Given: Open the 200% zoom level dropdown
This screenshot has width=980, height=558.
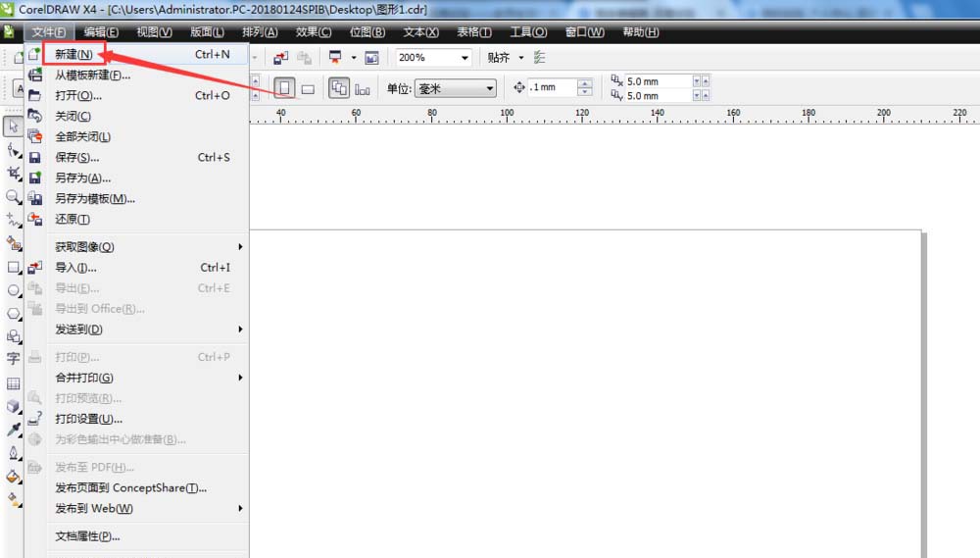Looking at the screenshot, I should pyautogui.click(x=465, y=58).
